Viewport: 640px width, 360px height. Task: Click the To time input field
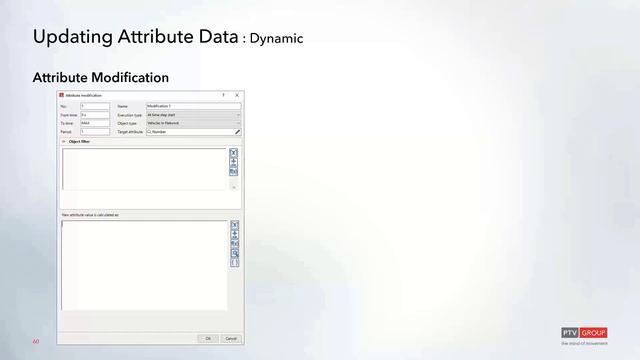pos(95,123)
